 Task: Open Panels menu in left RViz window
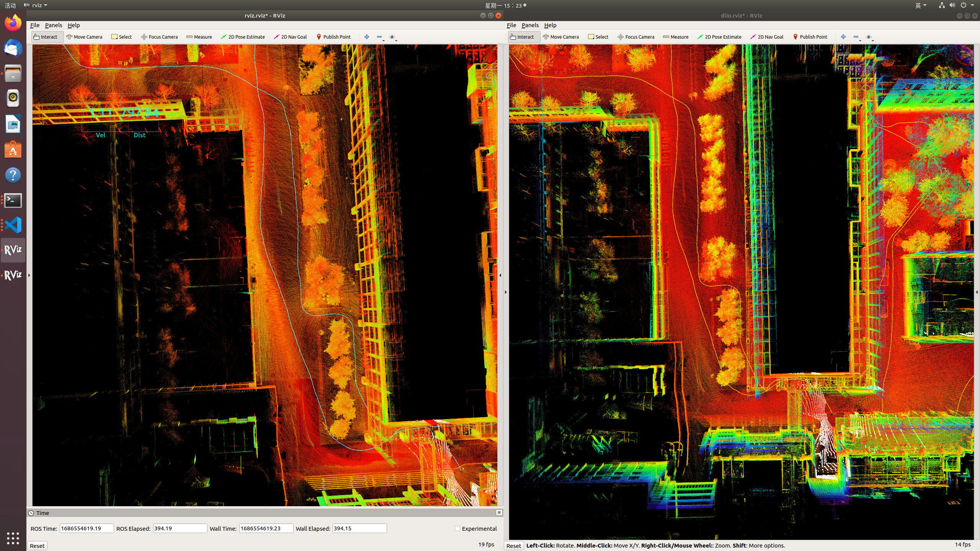point(53,25)
